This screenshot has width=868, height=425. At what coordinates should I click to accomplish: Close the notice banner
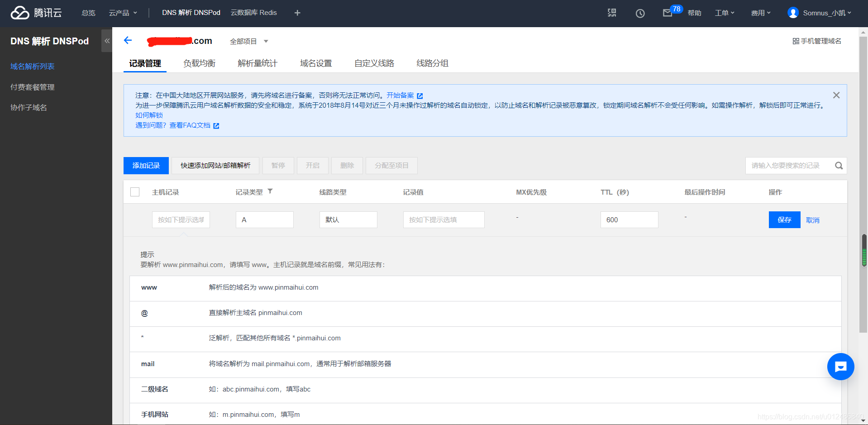click(836, 95)
